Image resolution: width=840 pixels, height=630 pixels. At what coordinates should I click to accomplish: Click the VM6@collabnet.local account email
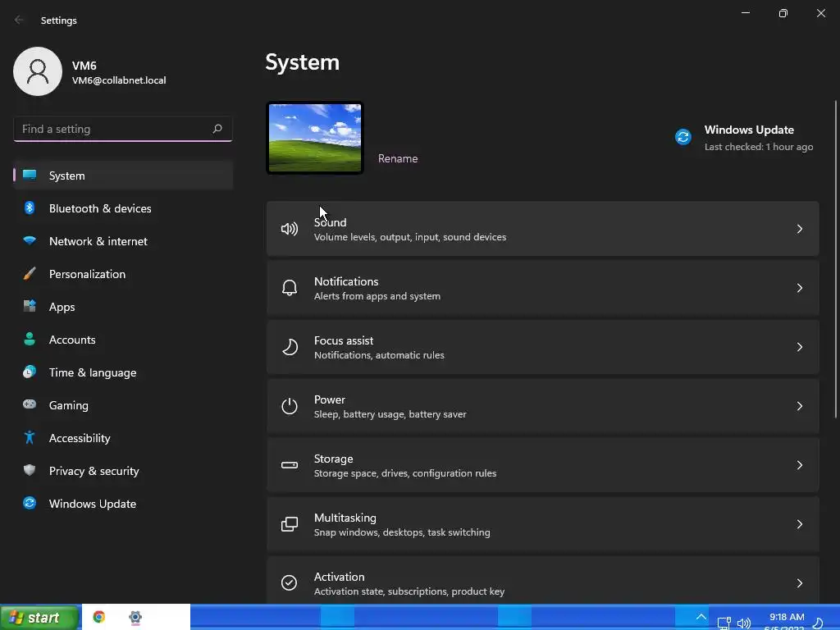tap(119, 80)
